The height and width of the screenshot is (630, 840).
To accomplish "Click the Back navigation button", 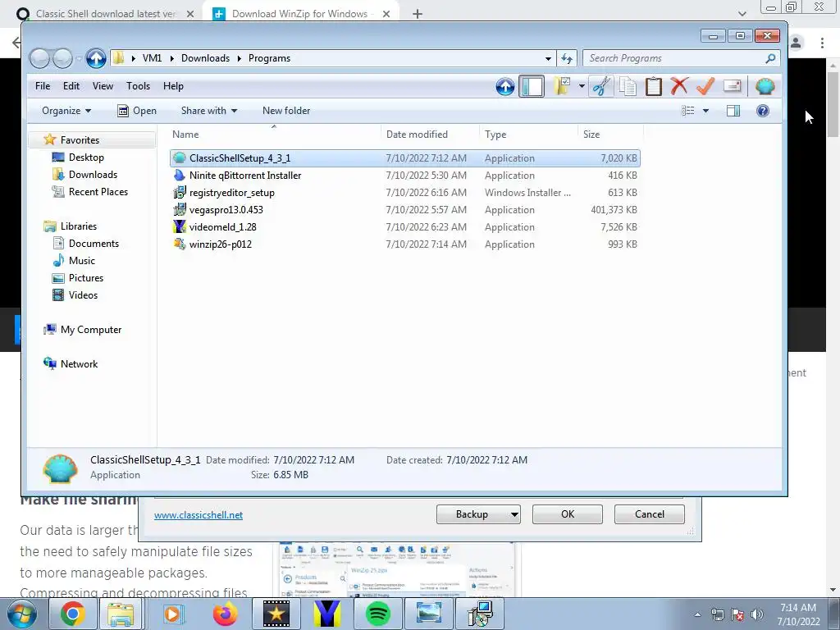I will 39,58.
